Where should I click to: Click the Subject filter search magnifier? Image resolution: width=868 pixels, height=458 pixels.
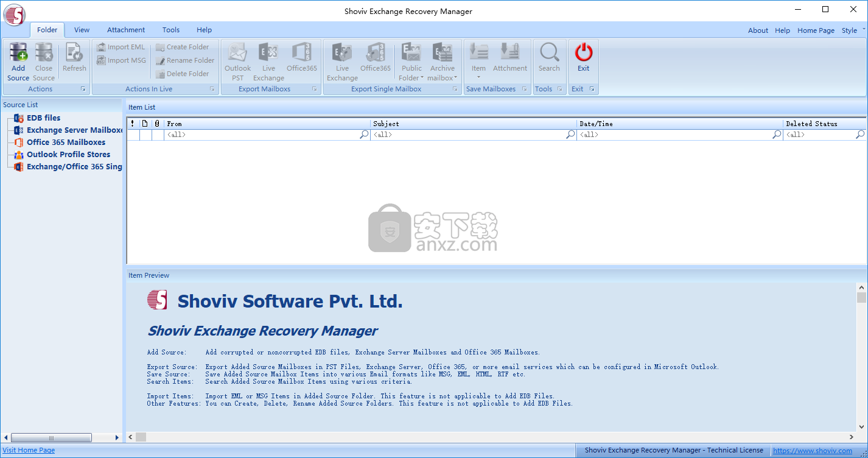(571, 135)
